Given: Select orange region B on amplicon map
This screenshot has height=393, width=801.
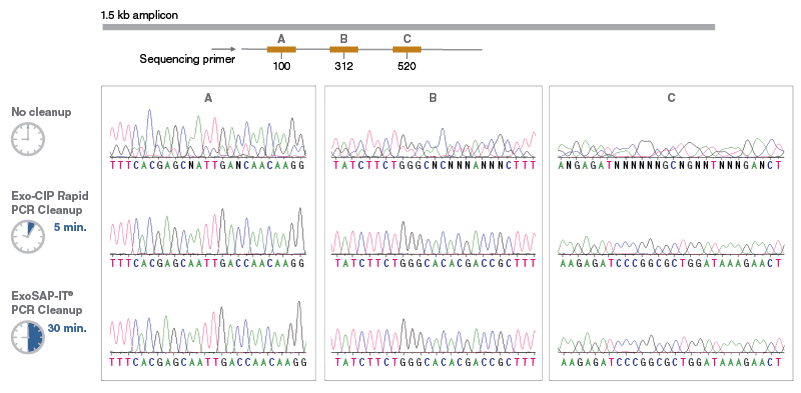Looking at the screenshot, I should coord(344,50).
